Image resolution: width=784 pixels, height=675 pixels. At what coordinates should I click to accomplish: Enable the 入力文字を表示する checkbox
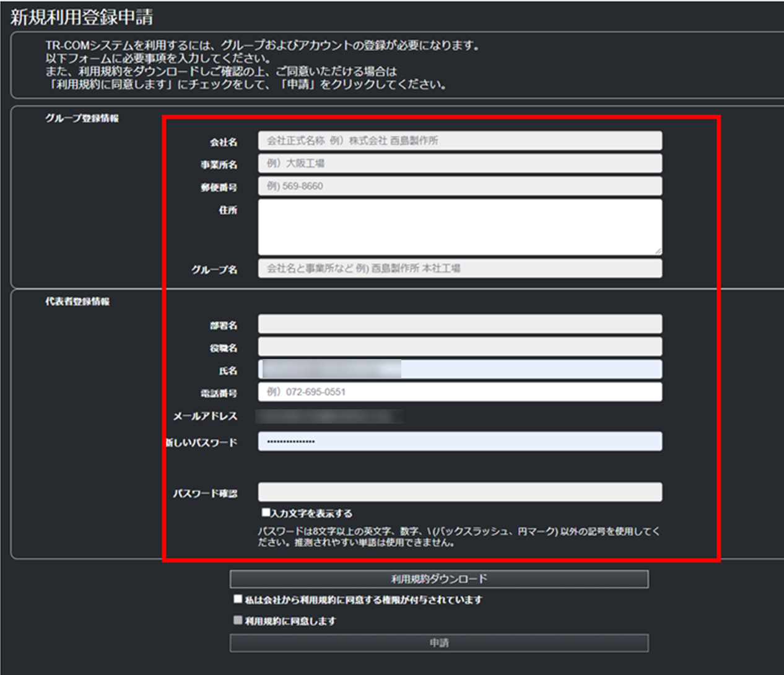(x=266, y=513)
